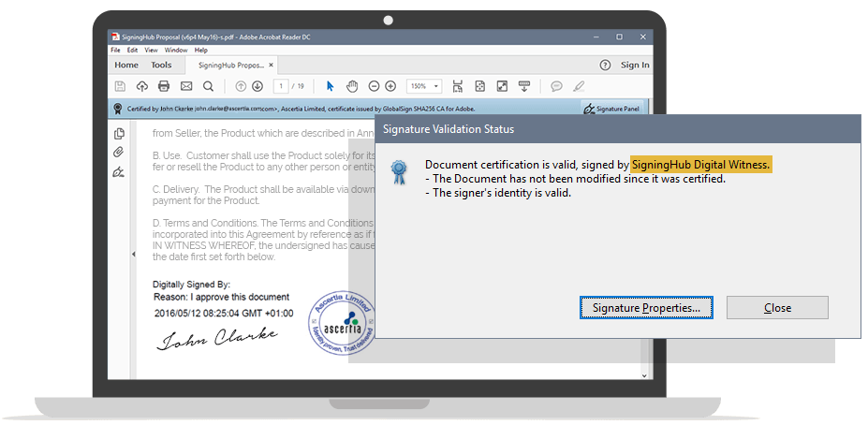
Task: Enter full screen mode icon
Action: pyautogui.click(x=502, y=86)
